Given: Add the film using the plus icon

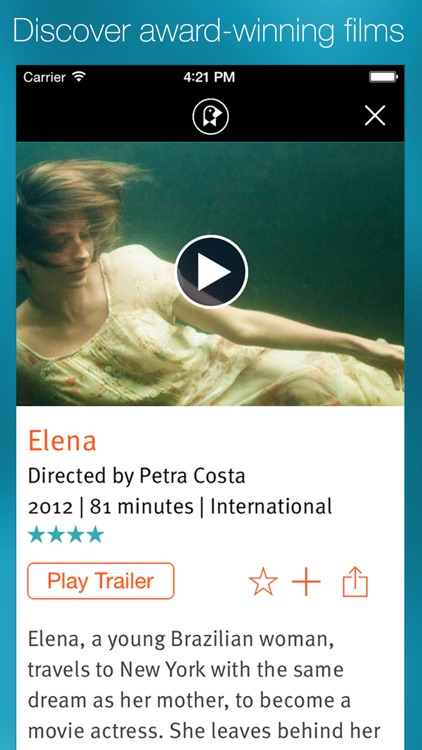Looking at the screenshot, I should (306, 582).
